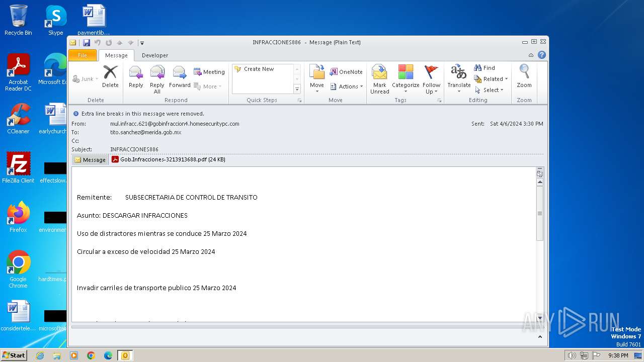Minimize the ribbon with the caret

coord(531,55)
